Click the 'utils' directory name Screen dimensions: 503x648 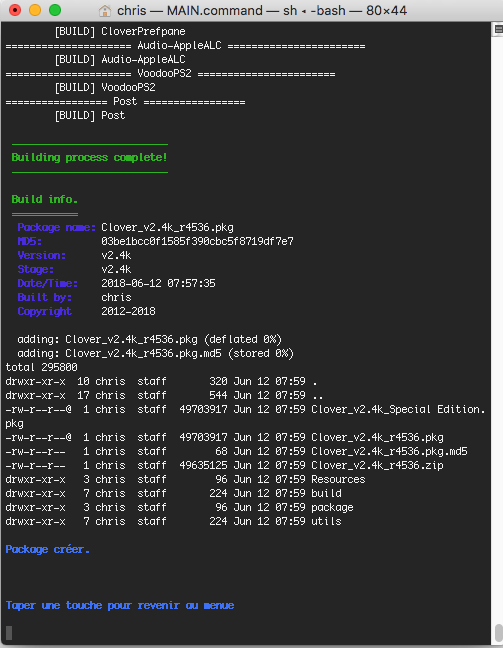coord(327,522)
